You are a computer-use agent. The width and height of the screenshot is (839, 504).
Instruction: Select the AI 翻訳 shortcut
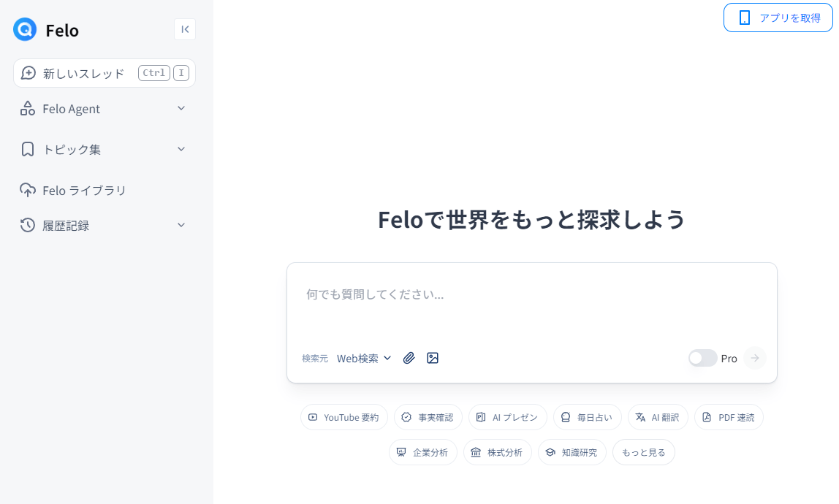click(658, 417)
